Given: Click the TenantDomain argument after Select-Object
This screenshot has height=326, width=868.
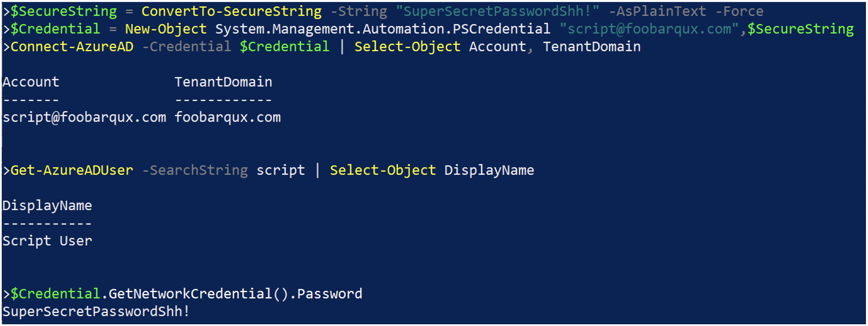Looking at the screenshot, I should click(592, 47).
